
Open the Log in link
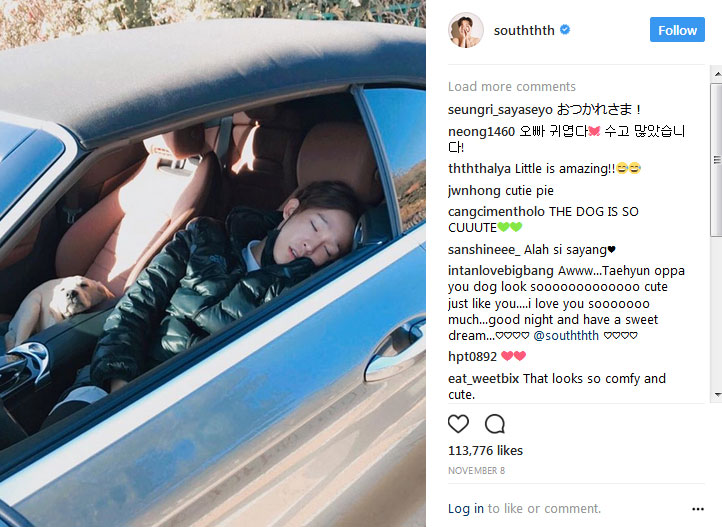466,509
